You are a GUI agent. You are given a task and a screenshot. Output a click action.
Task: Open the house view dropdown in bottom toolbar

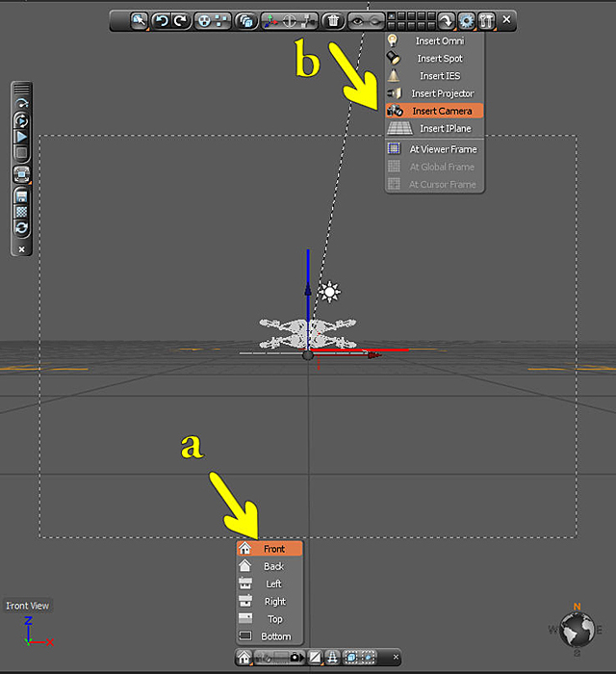[245, 658]
